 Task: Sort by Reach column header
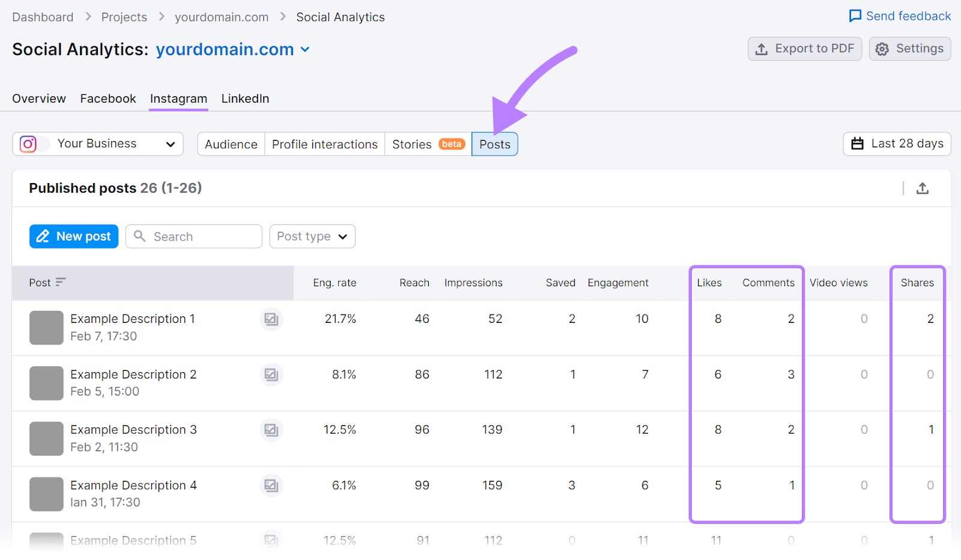(414, 283)
